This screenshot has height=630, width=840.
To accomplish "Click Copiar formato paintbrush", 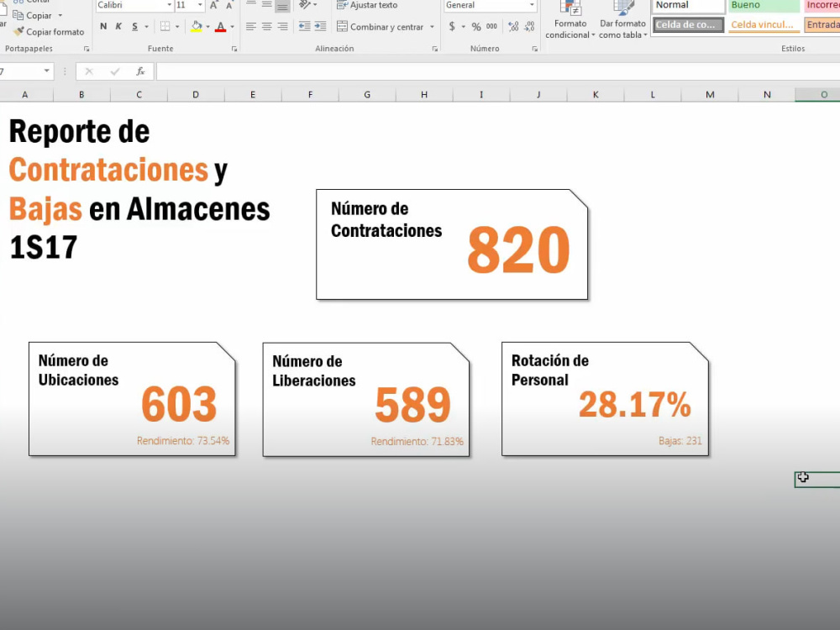I will (49, 32).
